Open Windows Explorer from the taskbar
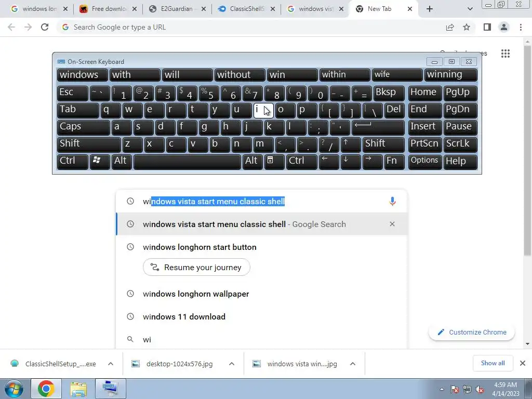The height and width of the screenshot is (399, 532). point(78,389)
